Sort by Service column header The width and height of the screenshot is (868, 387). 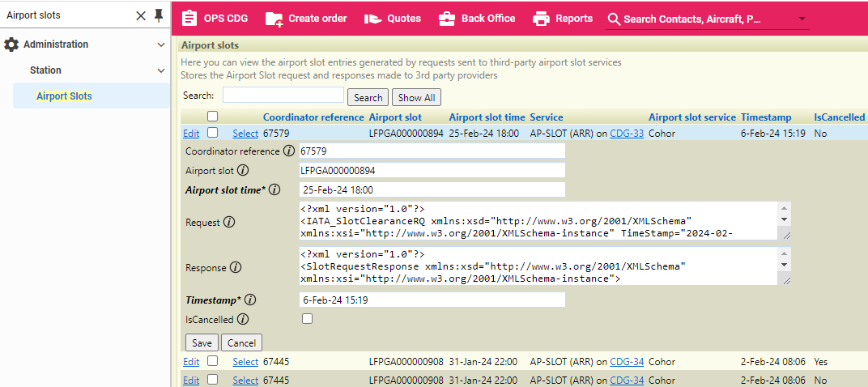[547, 117]
